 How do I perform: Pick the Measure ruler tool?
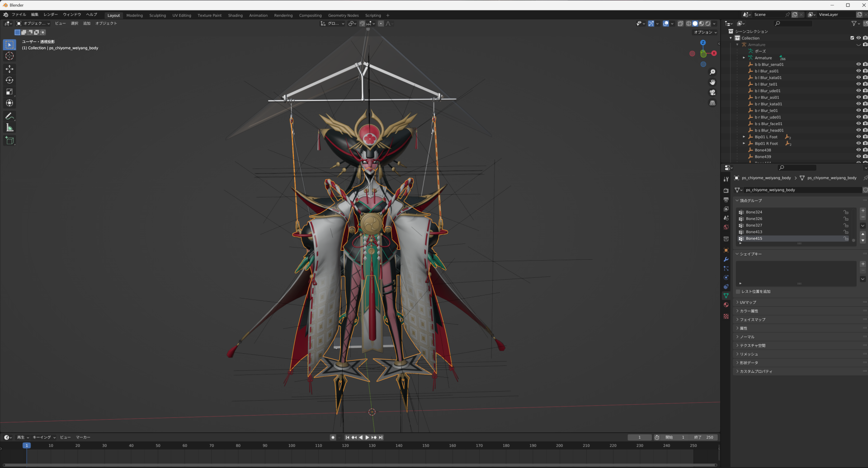click(9, 128)
